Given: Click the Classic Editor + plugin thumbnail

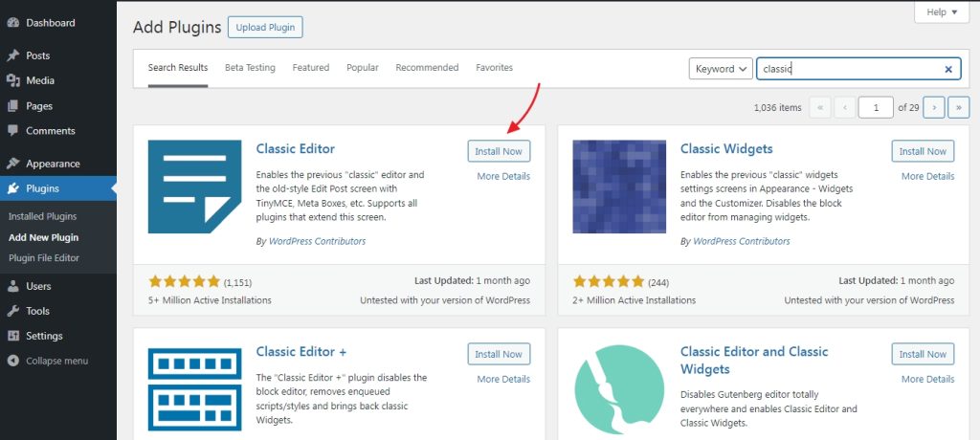Looking at the screenshot, I should tap(194, 388).
